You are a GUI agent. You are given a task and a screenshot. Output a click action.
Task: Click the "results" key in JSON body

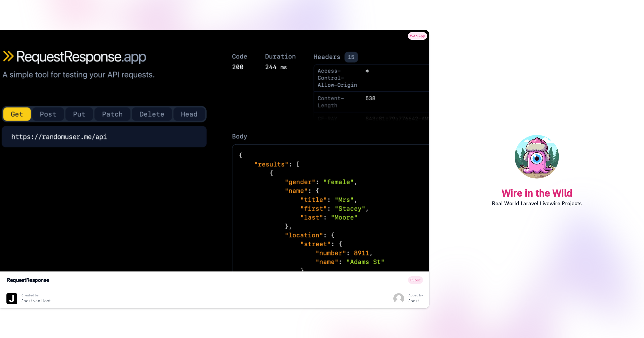click(x=271, y=164)
